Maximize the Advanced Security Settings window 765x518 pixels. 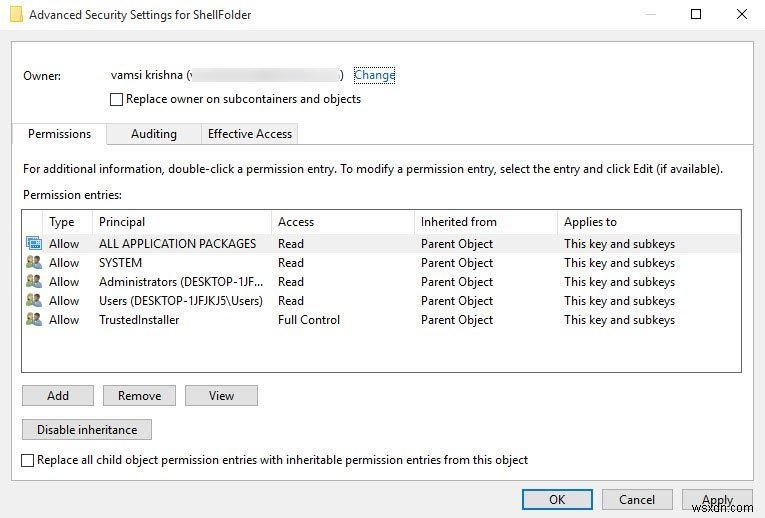click(x=696, y=14)
